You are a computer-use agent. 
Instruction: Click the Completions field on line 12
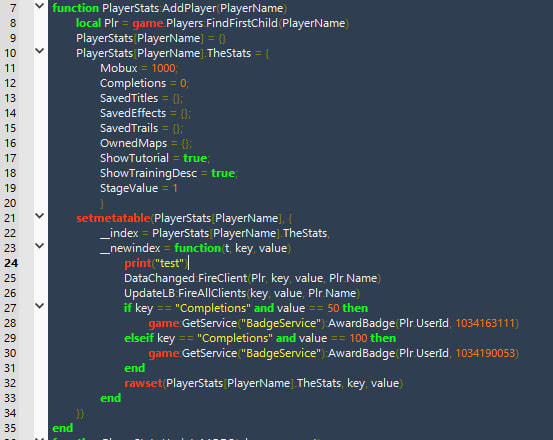click(133, 83)
